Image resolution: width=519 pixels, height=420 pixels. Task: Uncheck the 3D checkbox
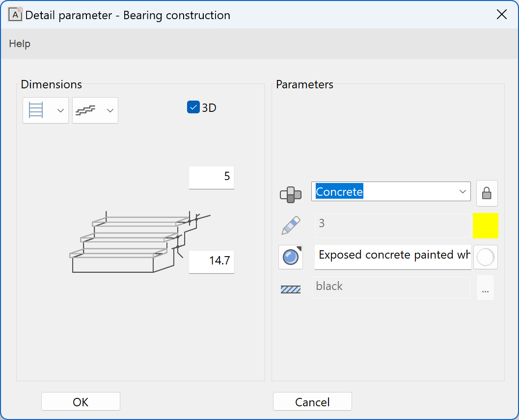pyautogui.click(x=193, y=107)
